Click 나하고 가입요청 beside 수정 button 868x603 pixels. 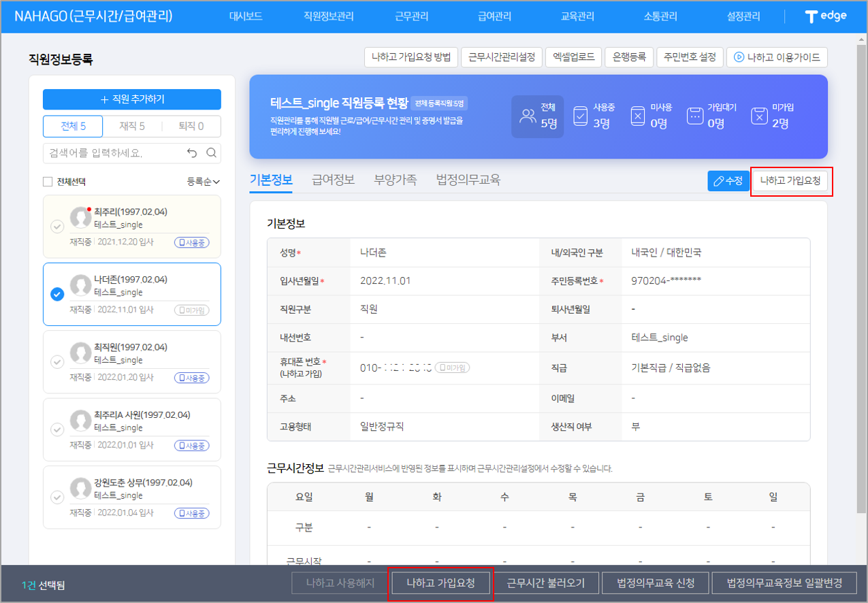click(x=790, y=181)
